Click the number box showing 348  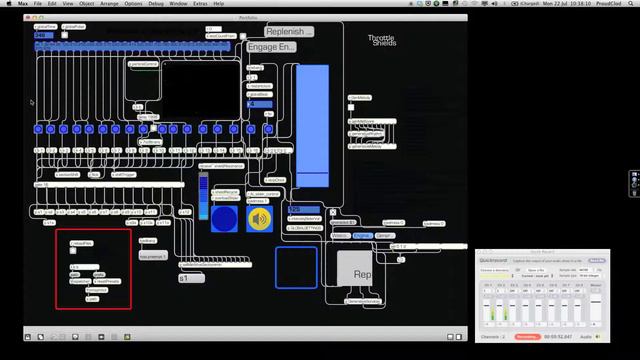(x=44, y=35)
